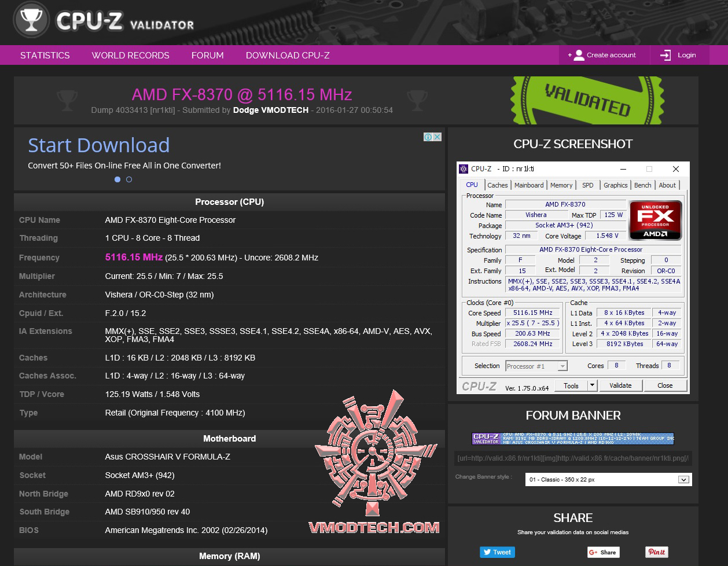The height and width of the screenshot is (566, 728).
Task: Click the Max TDP 125 W field
Action: 613,215
